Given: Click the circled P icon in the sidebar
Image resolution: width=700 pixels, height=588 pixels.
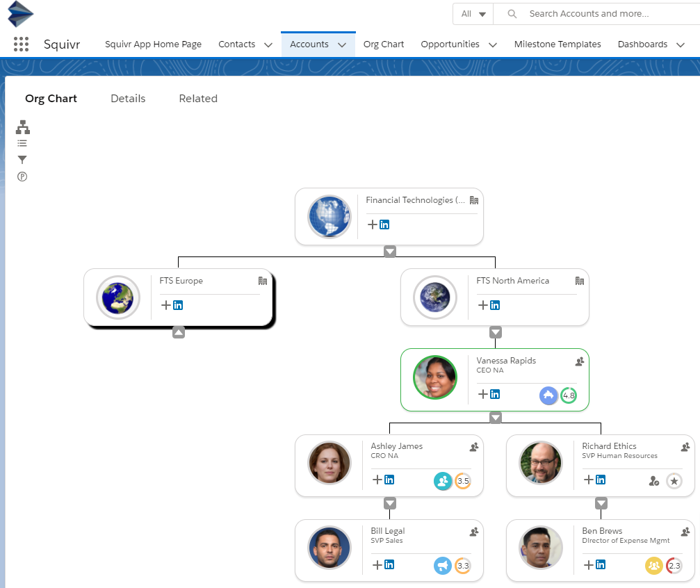Looking at the screenshot, I should [x=22, y=177].
